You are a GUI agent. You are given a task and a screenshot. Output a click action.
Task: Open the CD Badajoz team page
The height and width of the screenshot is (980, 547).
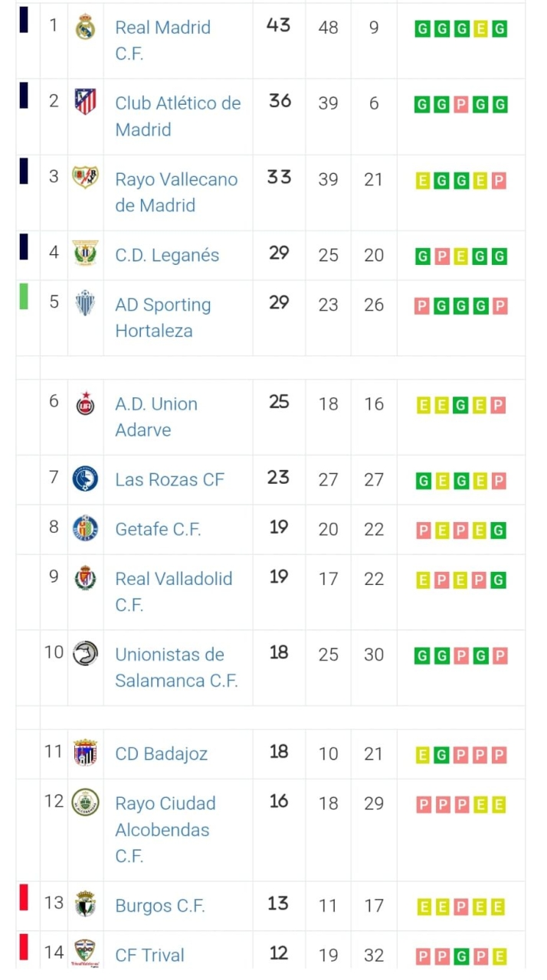(x=162, y=753)
